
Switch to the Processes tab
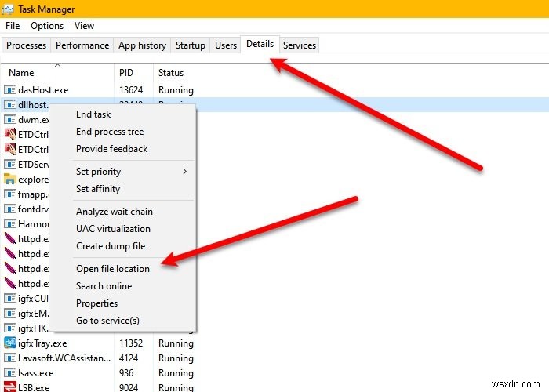click(26, 45)
